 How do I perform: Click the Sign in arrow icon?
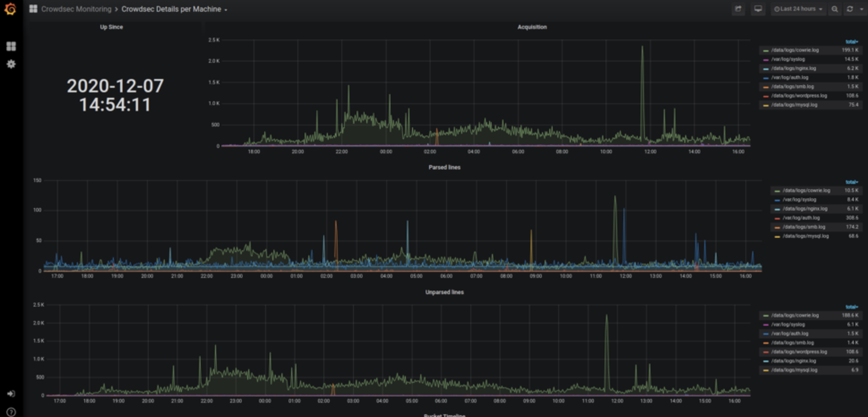pos(11,394)
